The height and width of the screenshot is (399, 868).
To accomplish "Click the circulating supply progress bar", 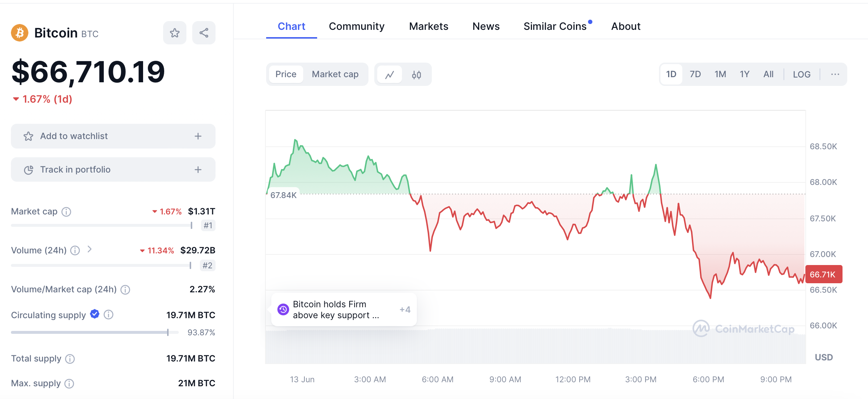I will coord(95,332).
